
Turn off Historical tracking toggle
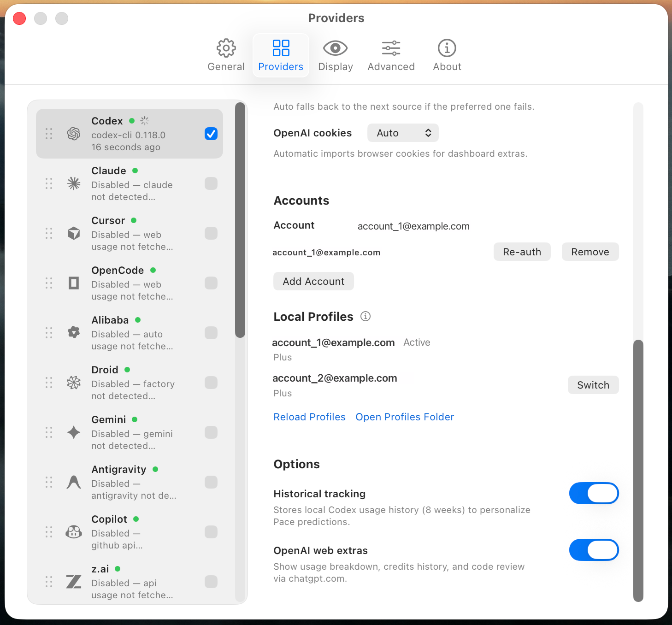[x=594, y=493]
